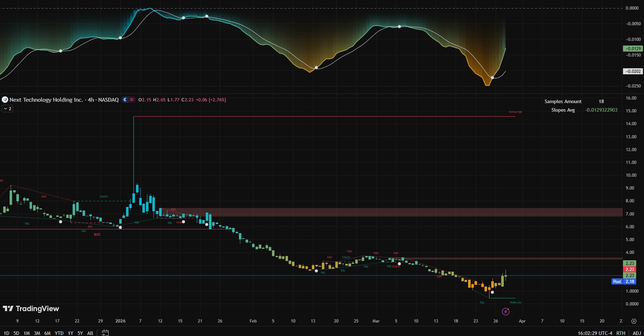Screen dimensions: 644x336
Task: Toggle the ADJ adjusted data button
Action: pos(637,333)
